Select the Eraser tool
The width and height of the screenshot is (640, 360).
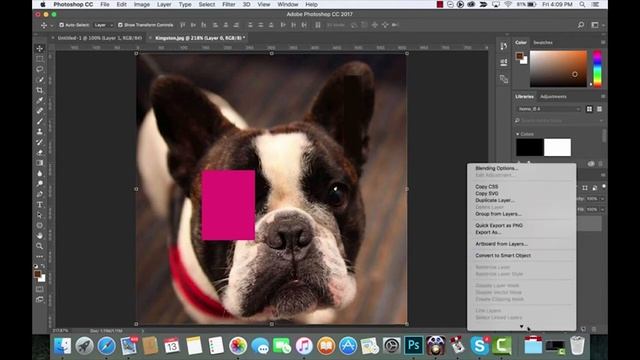[40, 152]
